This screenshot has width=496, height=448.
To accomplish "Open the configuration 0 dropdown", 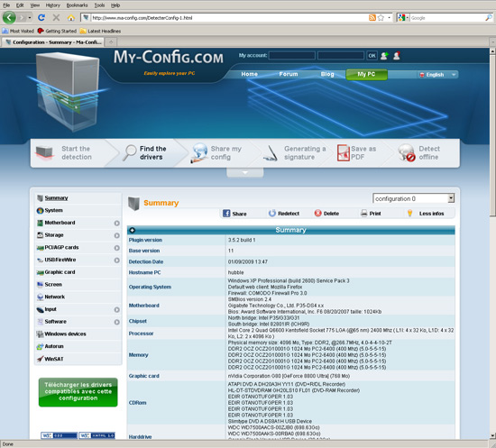I will pos(413,198).
